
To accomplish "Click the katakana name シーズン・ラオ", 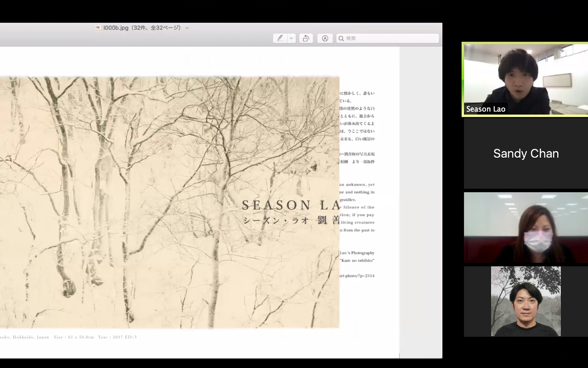I will tap(276, 220).
